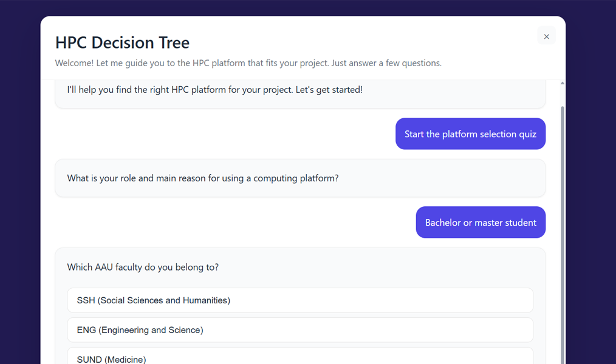Screen dimensions: 616x364
Task: Click the welcome subtitle under the title
Action: click(x=248, y=62)
